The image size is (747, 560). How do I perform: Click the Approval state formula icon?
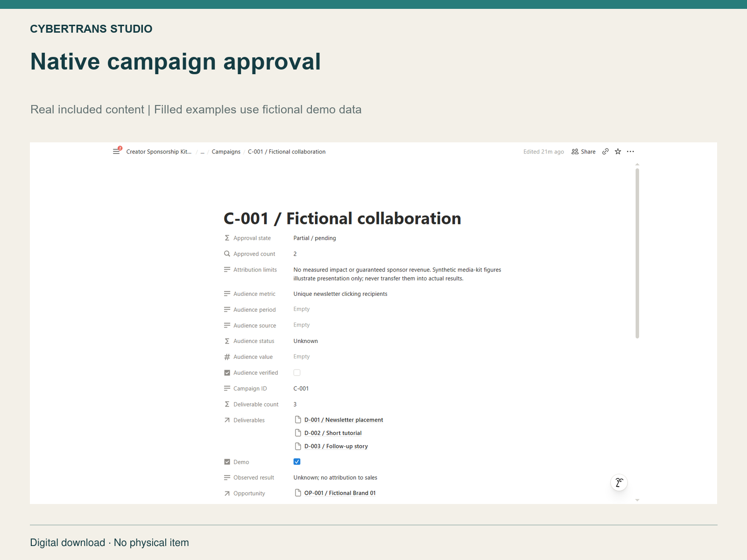tap(227, 238)
